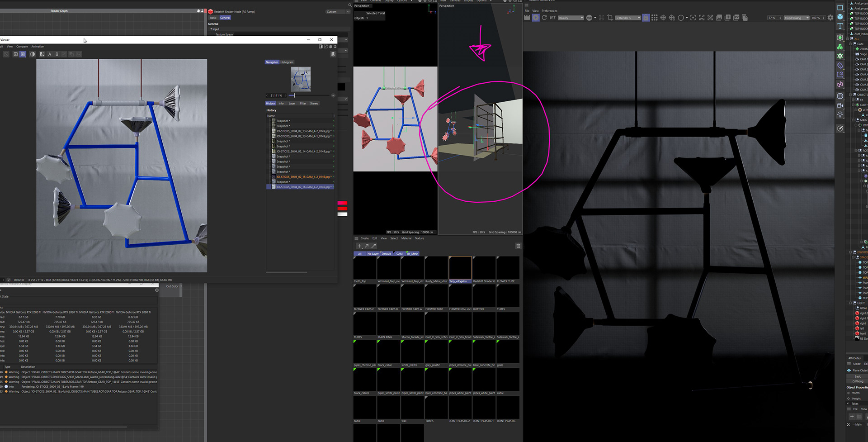Image resolution: width=868 pixels, height=442 pixels.
Task: Expand the Navigator zoom options arrow
Action: click(333, 95)
